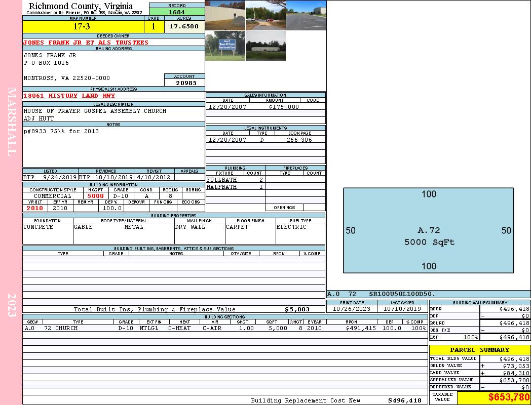The image size is (532, 405).
Task: Open the parking lot road photo thumbnail
Action: pos(307,16)
